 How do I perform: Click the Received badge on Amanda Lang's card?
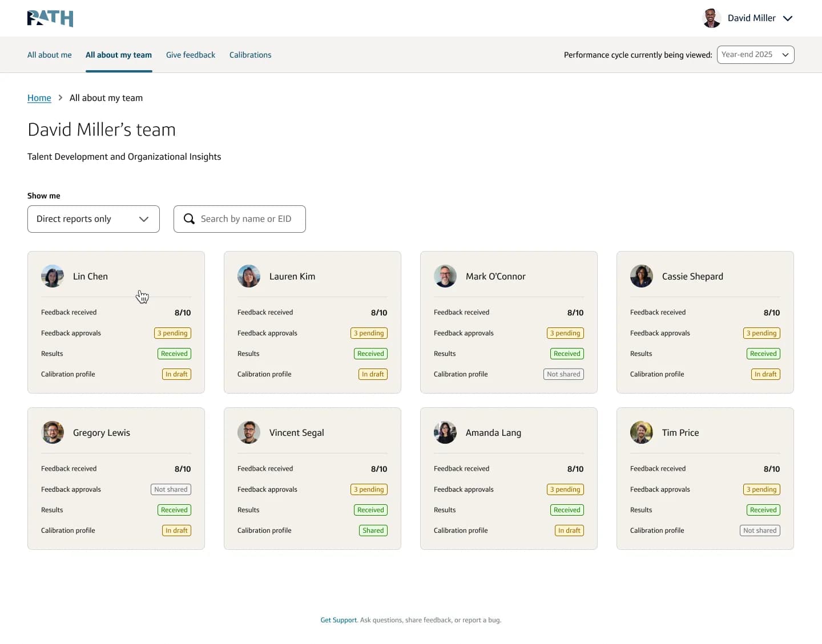567,510
